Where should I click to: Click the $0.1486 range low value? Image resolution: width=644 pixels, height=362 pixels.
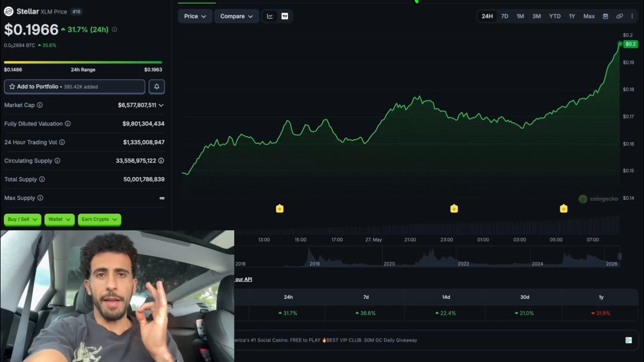point(13,70)
